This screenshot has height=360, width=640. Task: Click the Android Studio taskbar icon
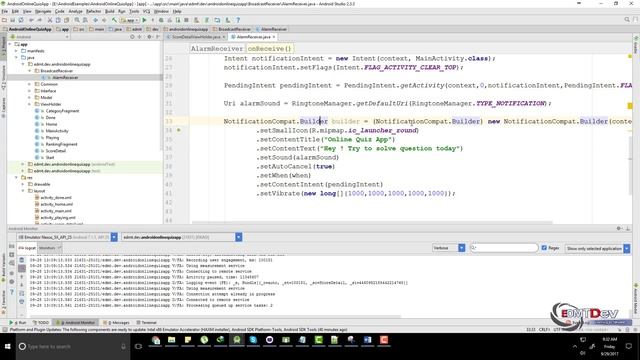pos(237,340)
